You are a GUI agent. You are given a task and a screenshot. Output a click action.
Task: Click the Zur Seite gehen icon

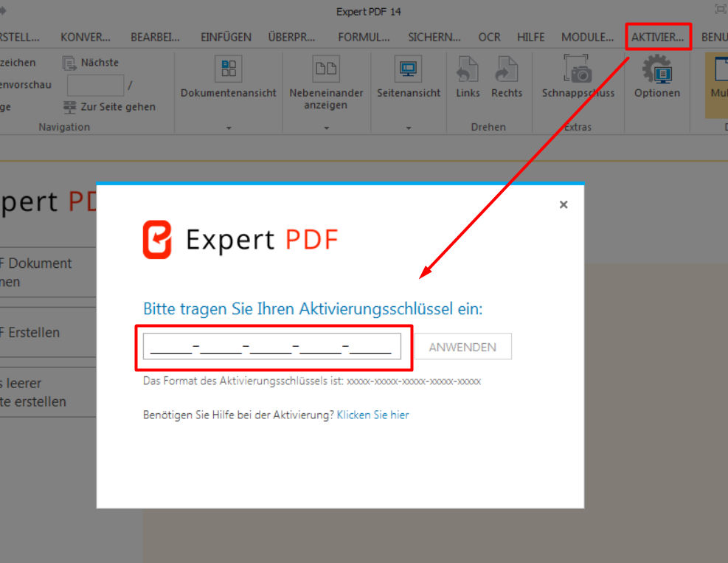(69, 107)
